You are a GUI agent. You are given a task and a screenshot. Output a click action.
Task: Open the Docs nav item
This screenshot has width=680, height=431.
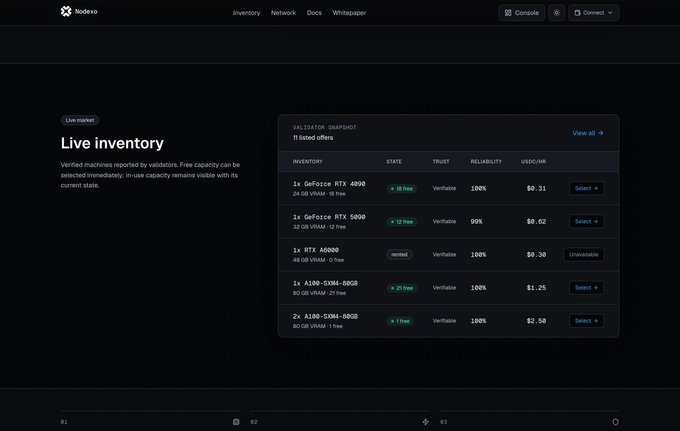[x=314, y=13]
